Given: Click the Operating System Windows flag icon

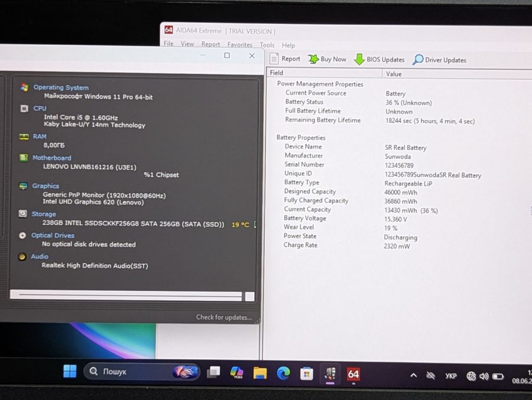Looking at the screenshot, I should click(24, 87).
